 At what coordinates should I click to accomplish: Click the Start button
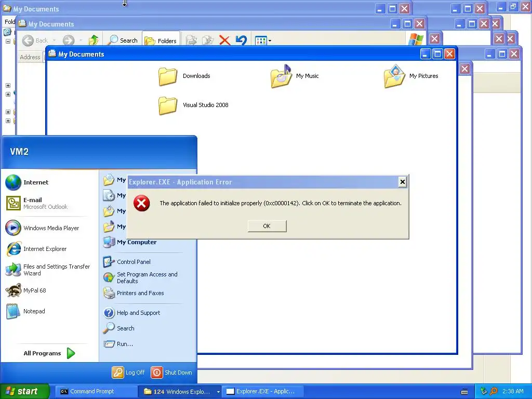pyautogui.click(x=25, y=391)
